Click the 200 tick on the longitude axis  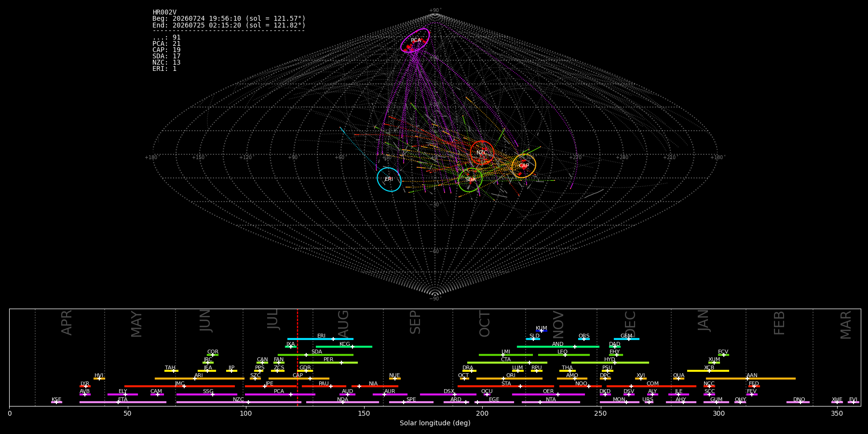(482, 413)
